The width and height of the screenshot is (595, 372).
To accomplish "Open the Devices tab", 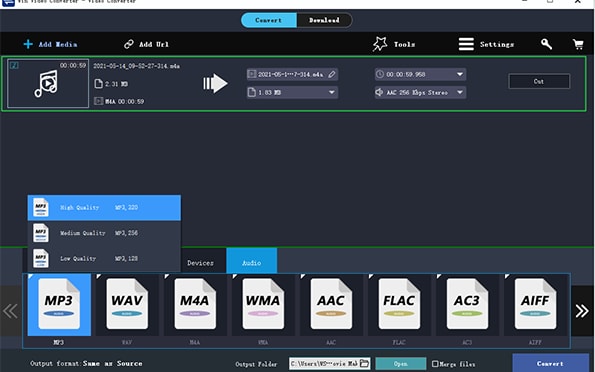I will point(200,263).
